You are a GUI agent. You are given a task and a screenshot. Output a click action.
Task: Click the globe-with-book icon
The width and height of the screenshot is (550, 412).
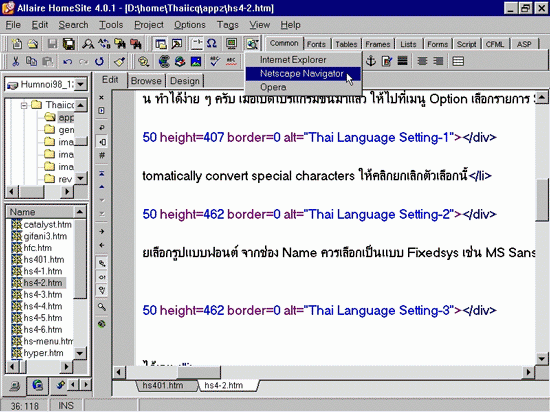pyautogui.click(x=180, y=62)
